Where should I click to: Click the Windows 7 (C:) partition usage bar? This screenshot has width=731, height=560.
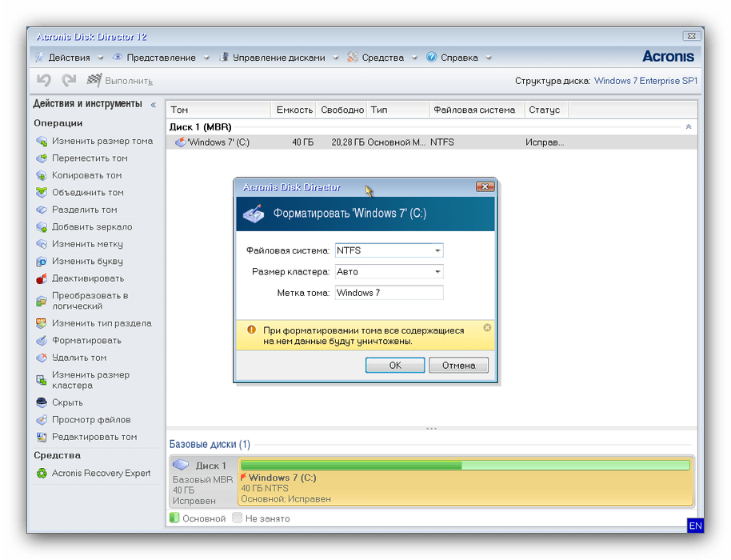(465, 466)
